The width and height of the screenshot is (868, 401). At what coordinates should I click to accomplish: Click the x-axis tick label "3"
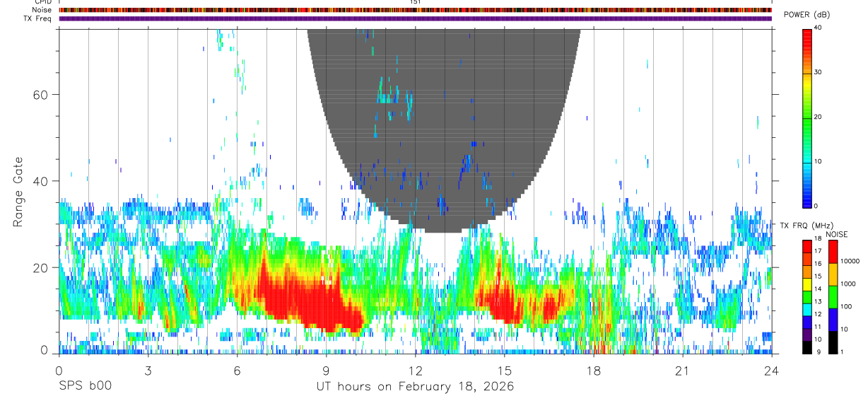pos(148,371)
